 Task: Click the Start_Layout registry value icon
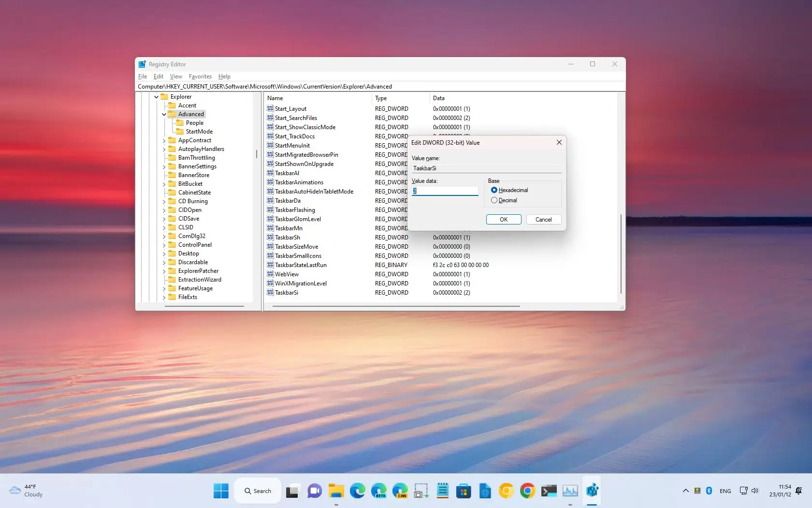tap(270, 109)
